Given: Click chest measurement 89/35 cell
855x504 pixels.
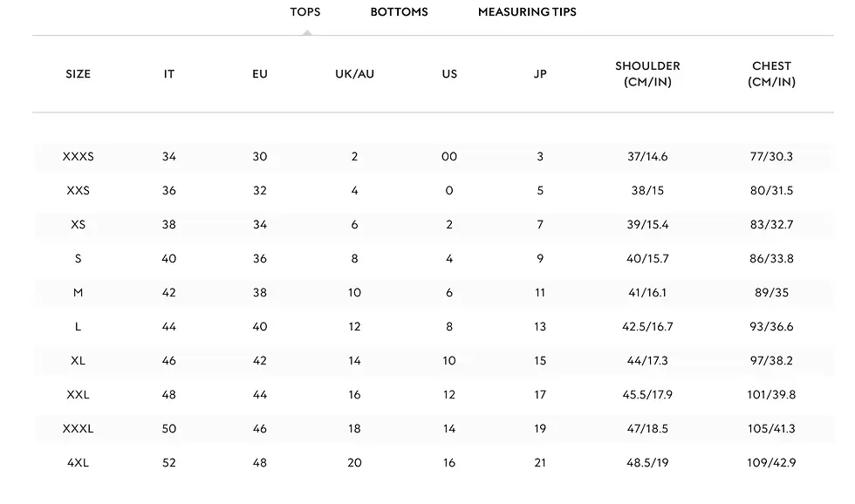Looking at the screenshot, I should [770, 293].
